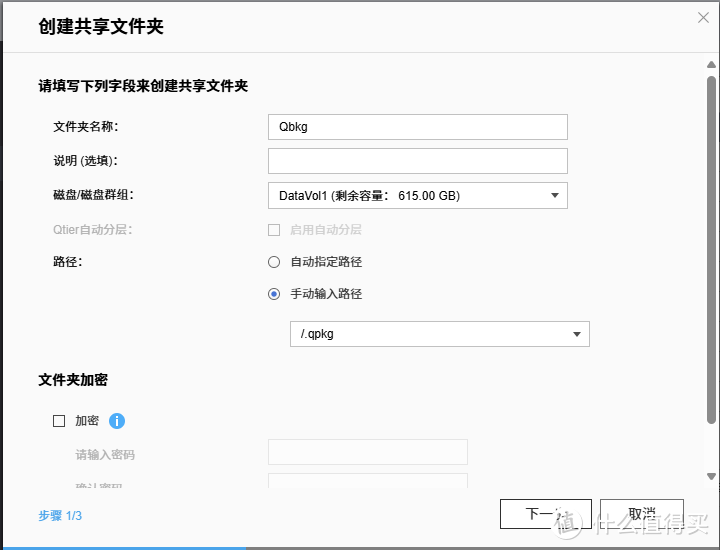Click the scrollbar down arrow
Viewport: 720px width, 550px height.
click(710, 477)
